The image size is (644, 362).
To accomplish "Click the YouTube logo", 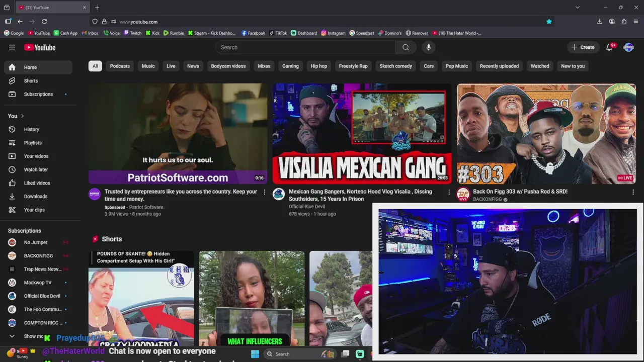I will click(x=40, y=47).
